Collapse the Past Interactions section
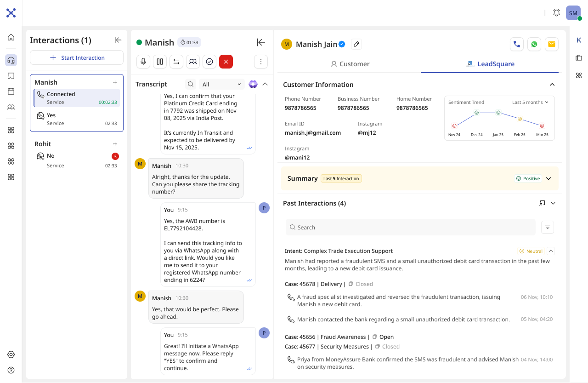 point(553,203)
